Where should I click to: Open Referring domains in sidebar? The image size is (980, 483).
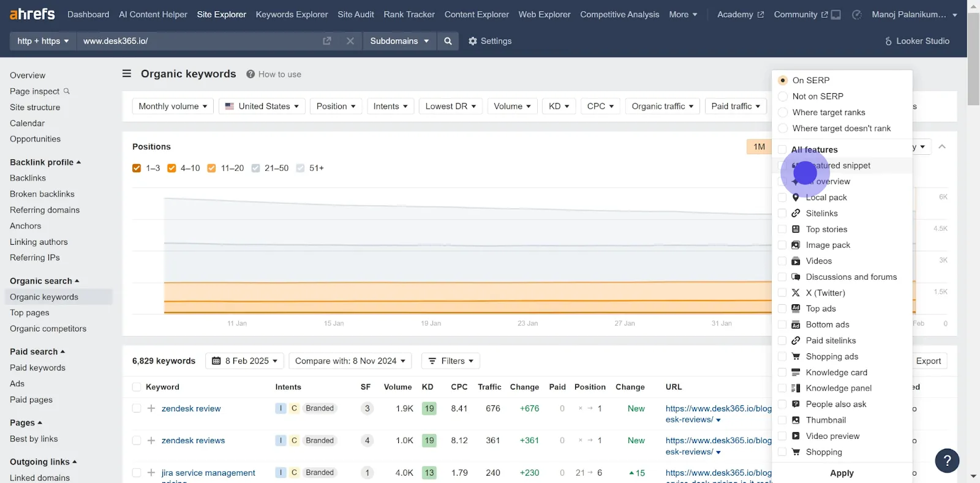point(45,210)
